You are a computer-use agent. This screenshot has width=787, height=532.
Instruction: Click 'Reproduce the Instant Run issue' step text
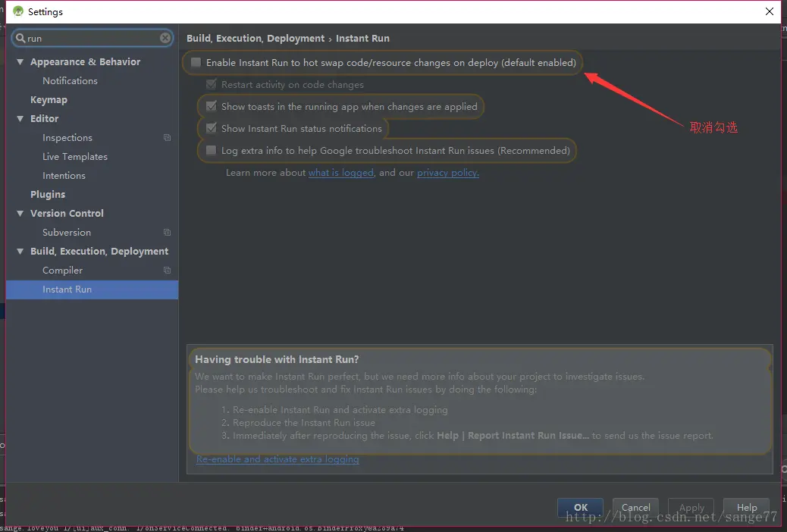[304, 423]
